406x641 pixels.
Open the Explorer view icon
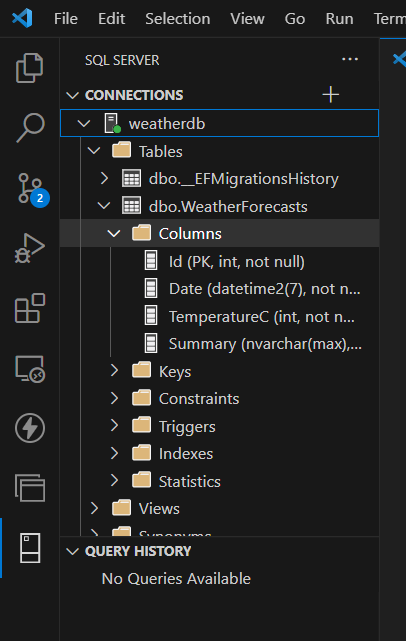pos(29,68)
